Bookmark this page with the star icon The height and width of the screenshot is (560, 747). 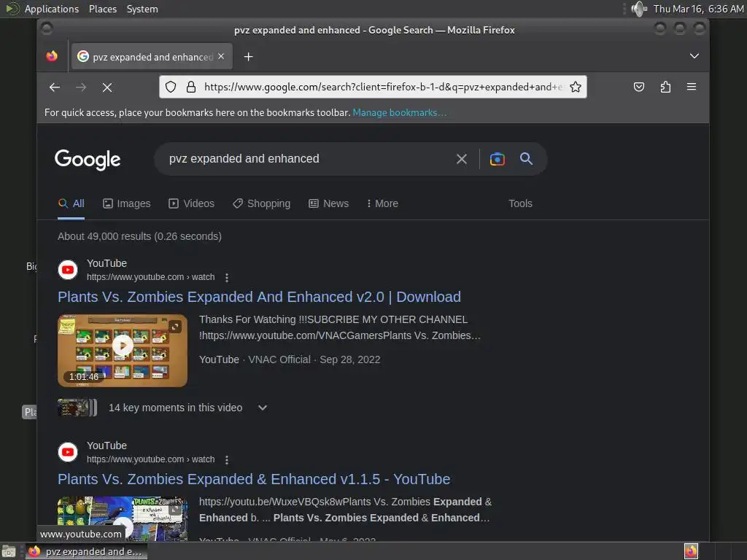coord(576,87)
